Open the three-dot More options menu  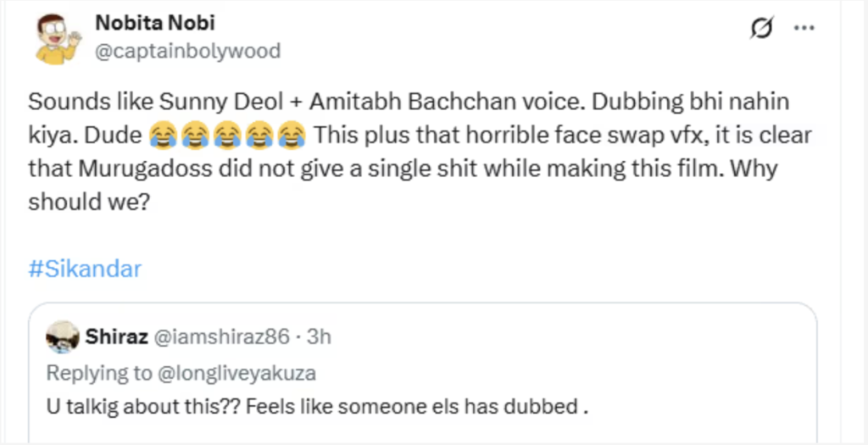point(803,30)
